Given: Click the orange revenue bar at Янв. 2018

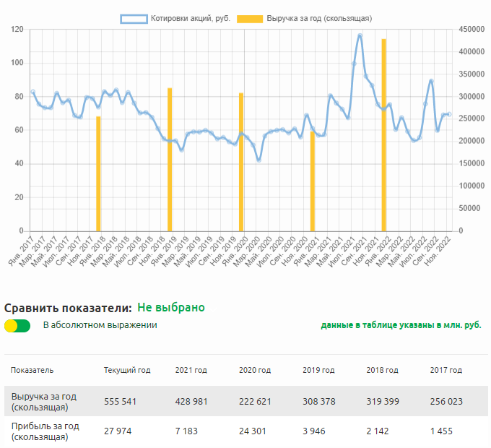Looking at the screenshot, I should click(98, 173).
